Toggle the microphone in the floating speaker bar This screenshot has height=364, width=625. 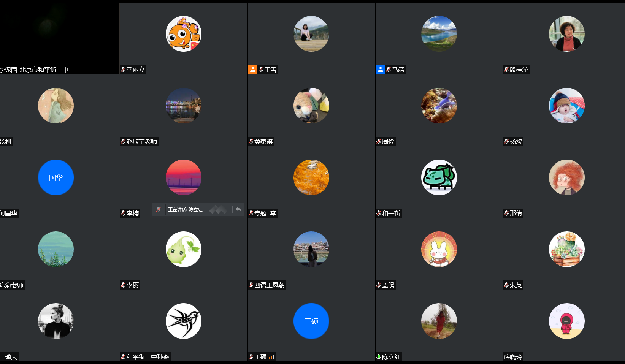click(x=159, y=209)
